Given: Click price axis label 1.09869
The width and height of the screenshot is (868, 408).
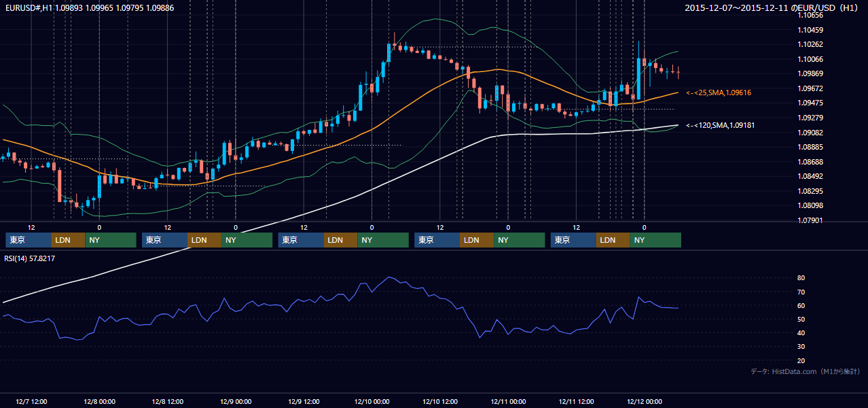Looking at the screenshot, I should pos(810,73).
